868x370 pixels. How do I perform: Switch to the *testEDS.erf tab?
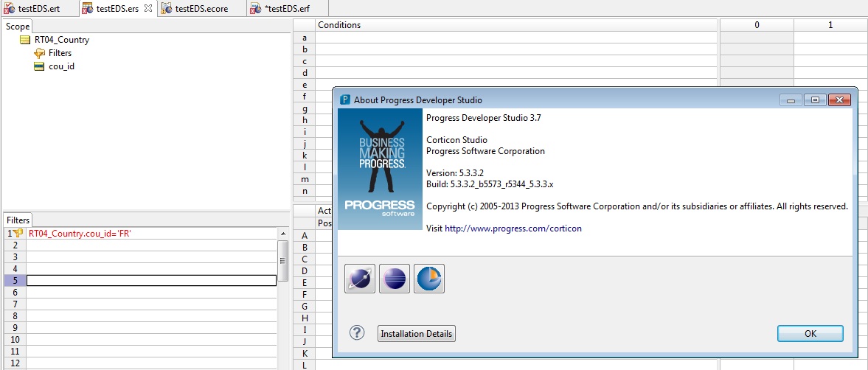[x=288, y=8]
